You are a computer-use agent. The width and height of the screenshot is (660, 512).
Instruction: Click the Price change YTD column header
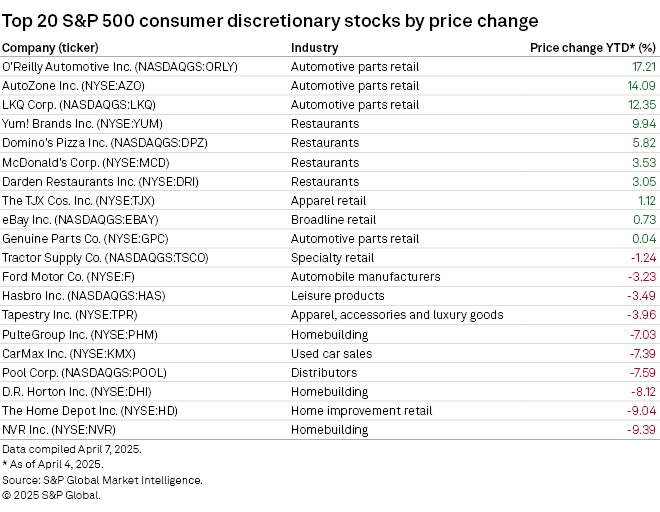(x=592, y=47)
